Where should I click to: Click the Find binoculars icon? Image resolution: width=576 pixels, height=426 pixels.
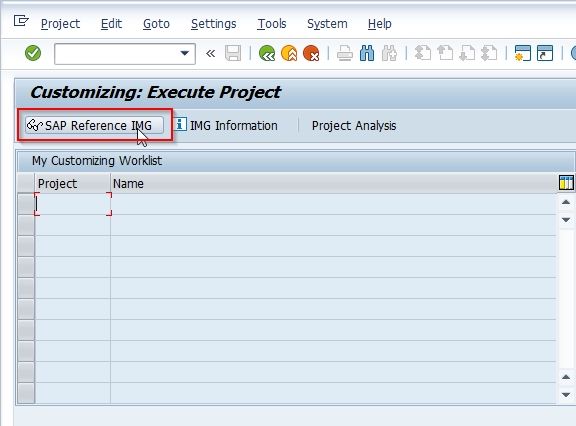(367, 54)
